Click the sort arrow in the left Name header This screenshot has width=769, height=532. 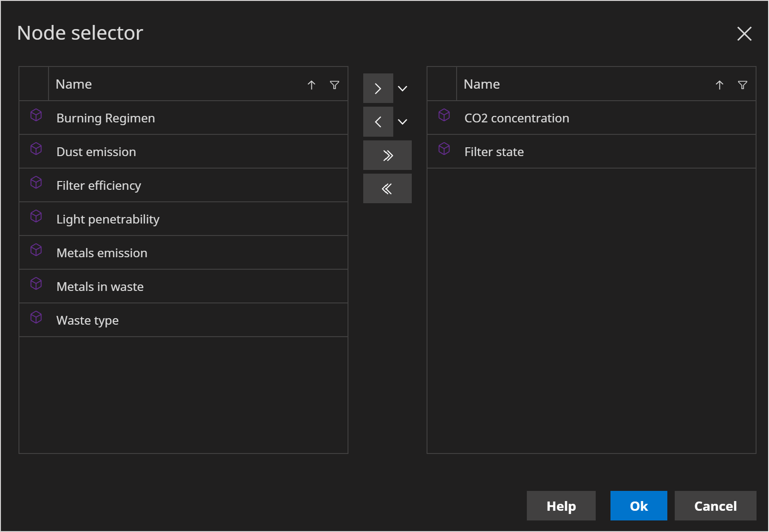click(x=311, y=85)
